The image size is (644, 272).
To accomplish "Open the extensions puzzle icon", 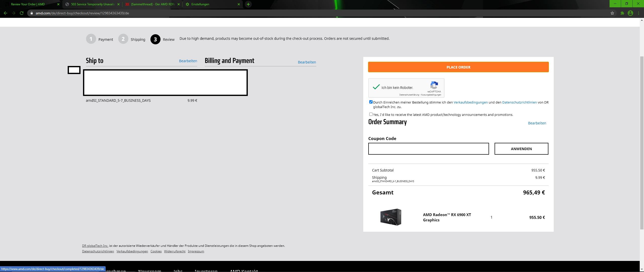I will click(x=622, y=13).
